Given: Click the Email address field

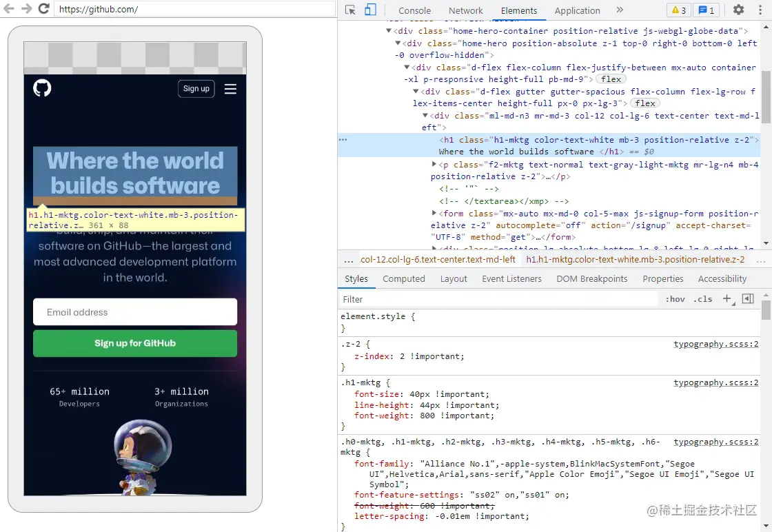Looking at the screenshot, I should click(135, 312).
